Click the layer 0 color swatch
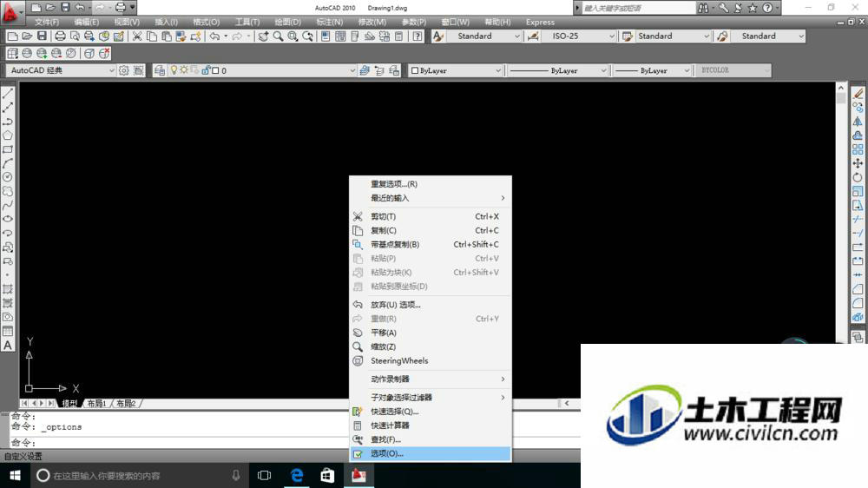 215,70
